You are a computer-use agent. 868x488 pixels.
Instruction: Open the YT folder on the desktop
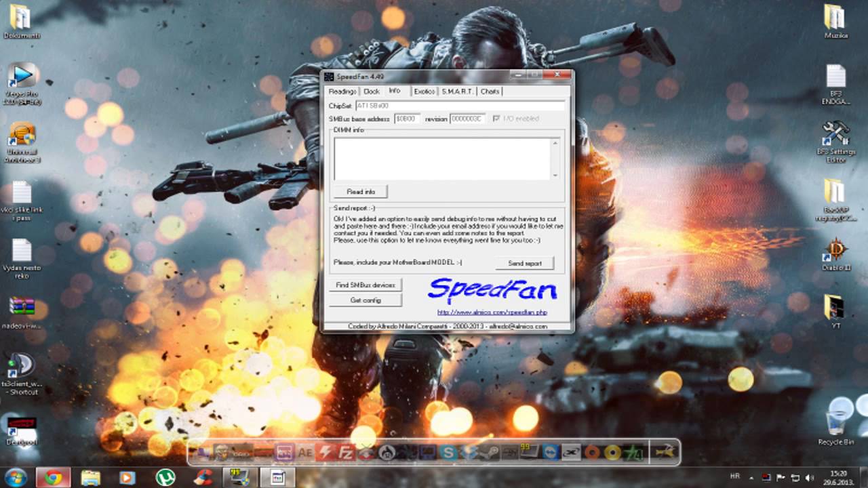tap(835, 312)
